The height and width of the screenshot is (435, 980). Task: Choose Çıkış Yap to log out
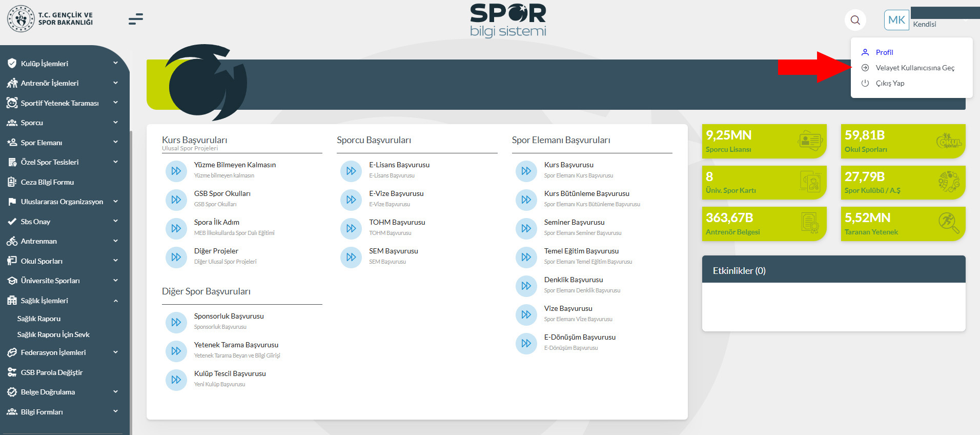890,83
